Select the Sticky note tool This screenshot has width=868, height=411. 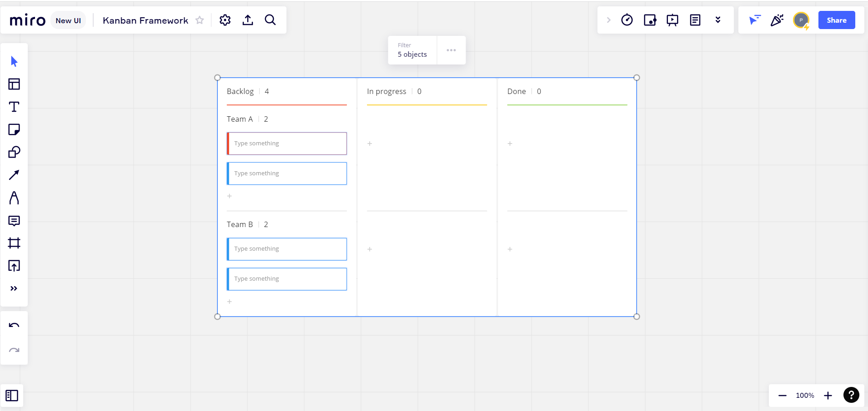coord(14,129)
